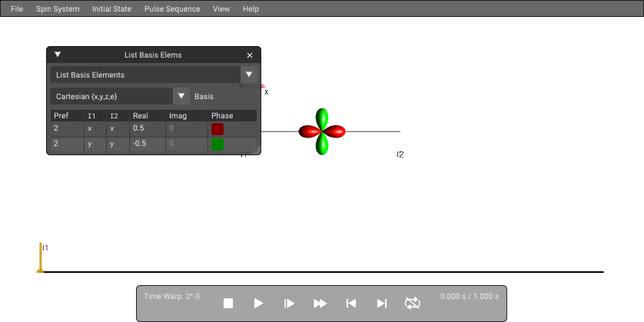Click the Time Warp 2^-3 label

171,296
